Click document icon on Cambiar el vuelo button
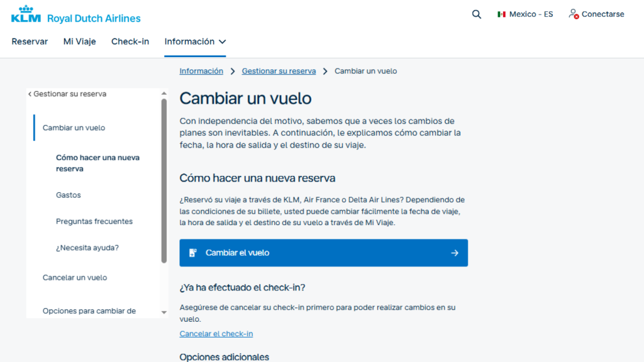The image size is (644, 362). 192,253
